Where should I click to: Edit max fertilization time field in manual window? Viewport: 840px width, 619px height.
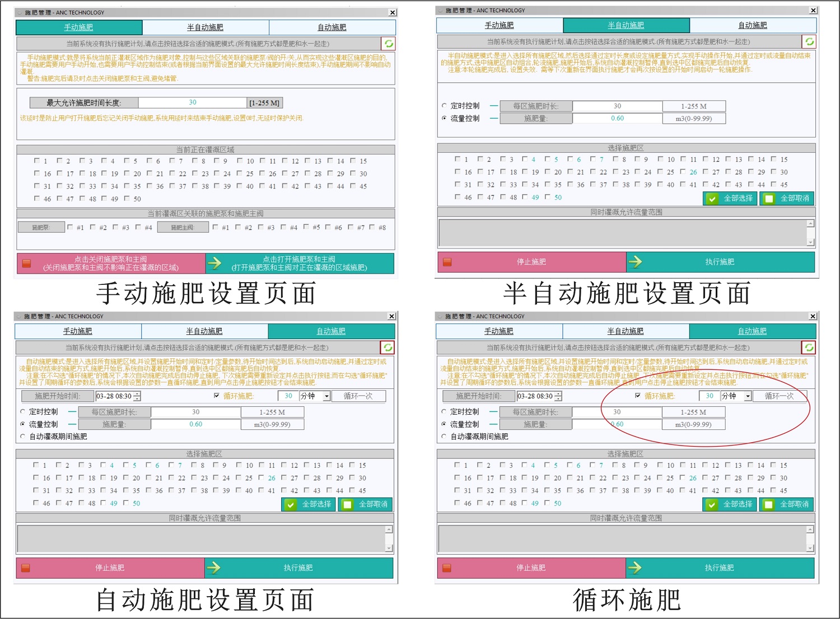coord(193,102)
